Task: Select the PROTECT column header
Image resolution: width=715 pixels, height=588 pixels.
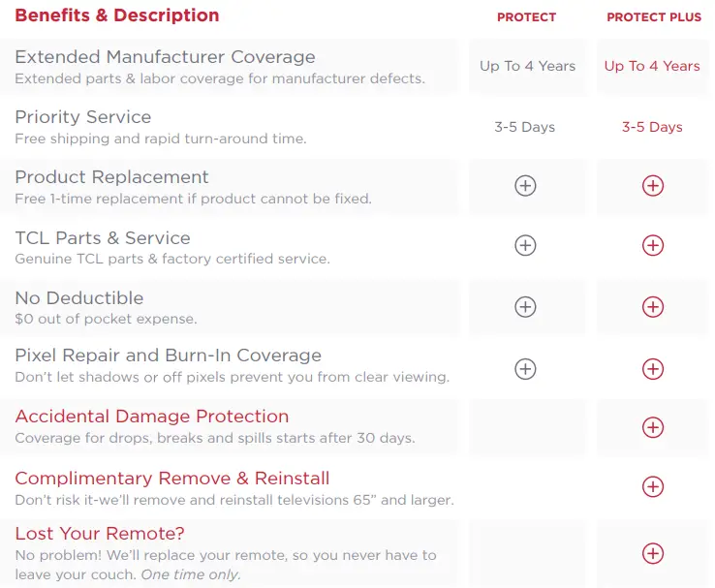Action: coord(526,17)
